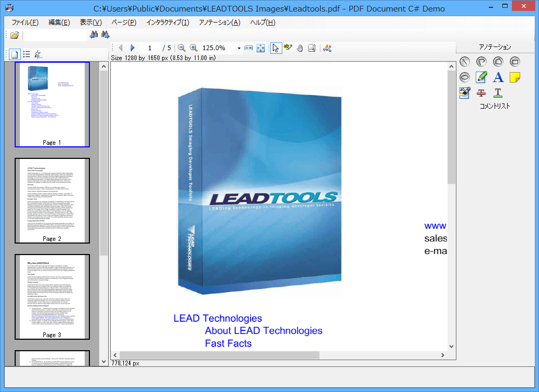The image size is (539, 392).
Task: Follow the LEAD Technologies link
Action: coord(217,318)
